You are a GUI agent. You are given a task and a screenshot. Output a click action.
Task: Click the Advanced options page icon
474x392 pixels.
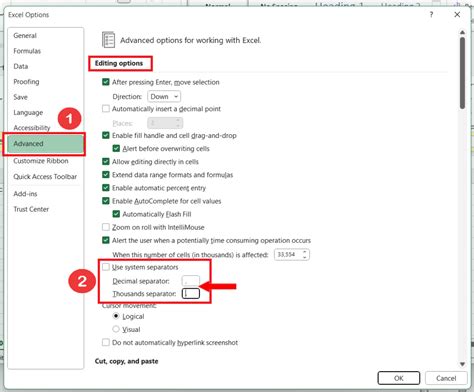(108, 40)
